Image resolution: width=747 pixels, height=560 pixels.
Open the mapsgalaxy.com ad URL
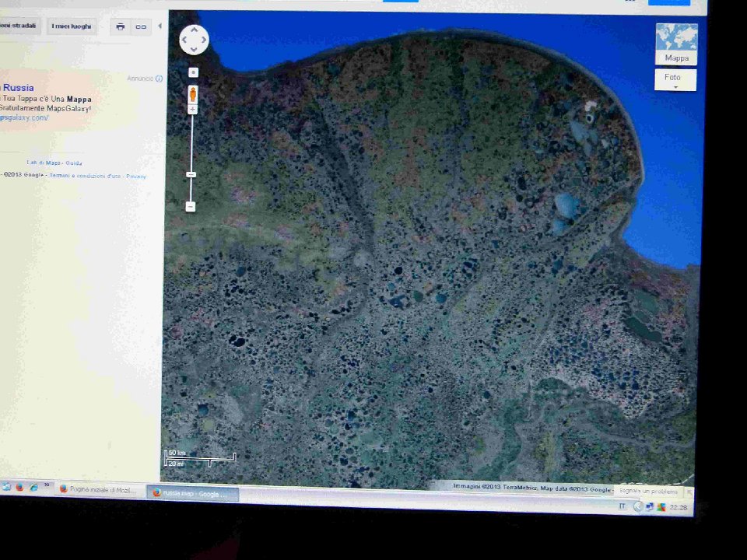(24, 117)
